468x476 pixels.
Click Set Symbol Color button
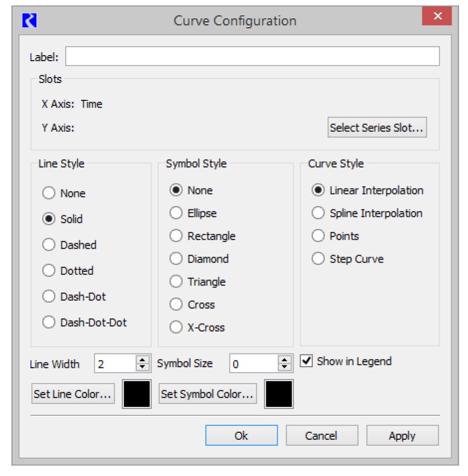point(208,394)
